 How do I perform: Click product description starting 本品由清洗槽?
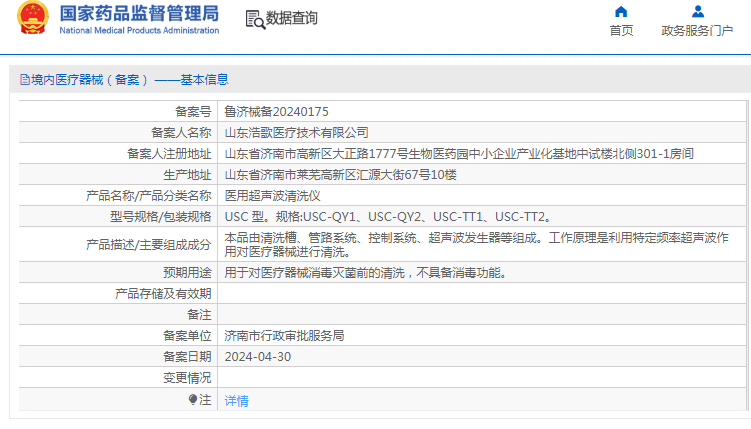coord(477,244)
